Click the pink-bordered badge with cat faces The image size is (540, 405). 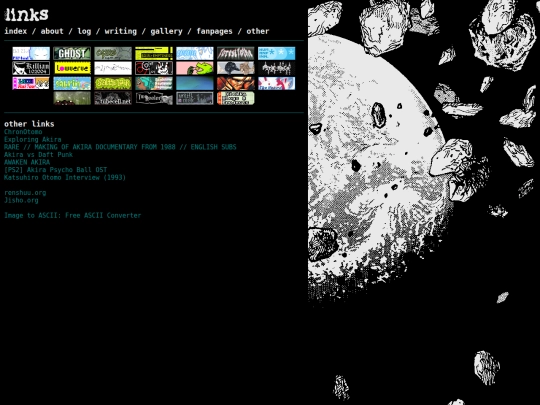(31, 83)
